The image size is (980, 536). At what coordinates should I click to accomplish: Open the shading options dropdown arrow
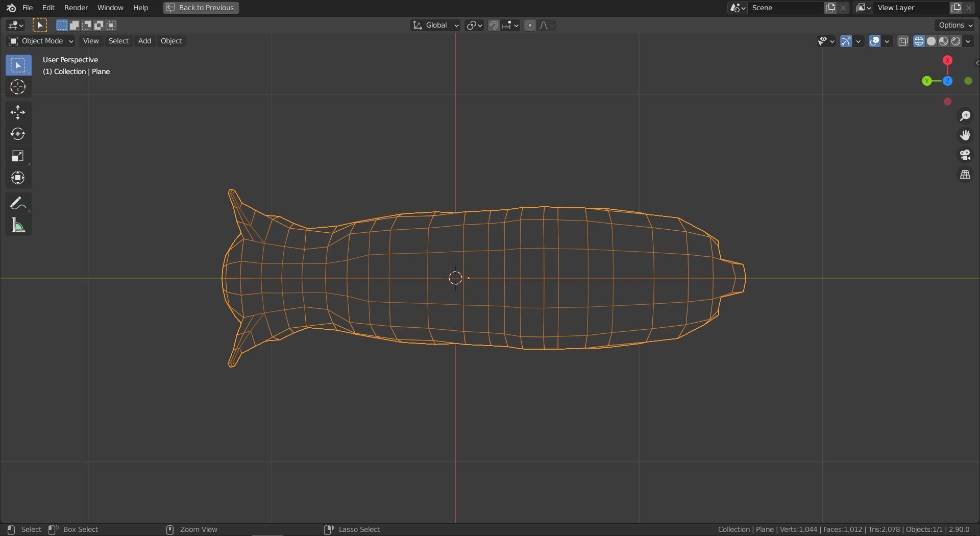pyautogui.click(x=968, y=41)
